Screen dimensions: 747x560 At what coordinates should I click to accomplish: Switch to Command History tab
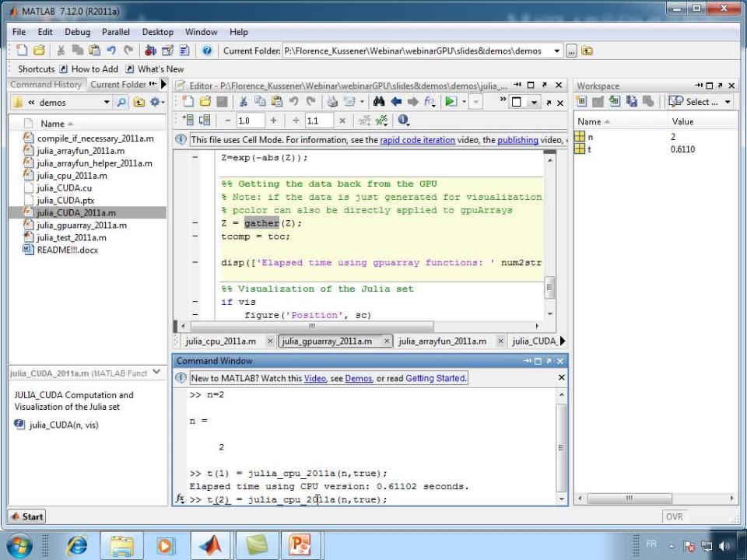coord(46,84)
